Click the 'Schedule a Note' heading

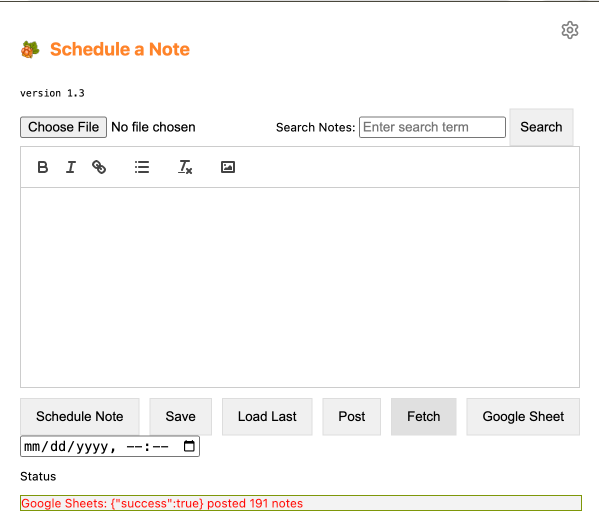(x=120, y=49)
